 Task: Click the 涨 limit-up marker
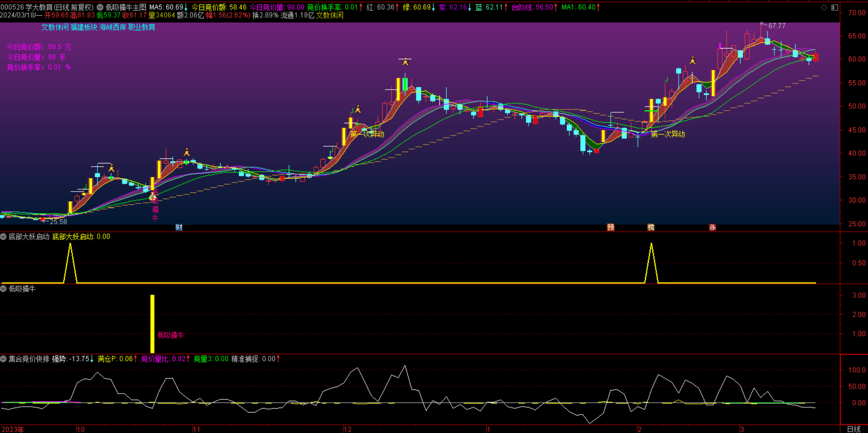tap(713, 227)
